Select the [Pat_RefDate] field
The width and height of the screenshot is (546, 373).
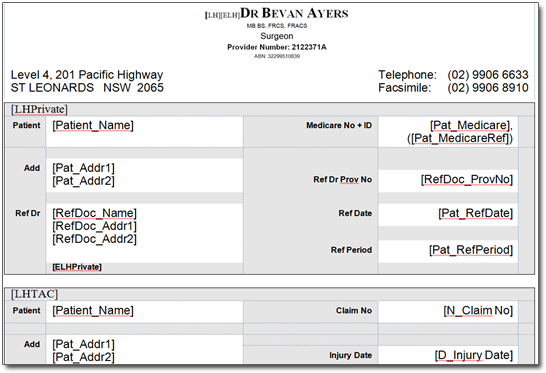click(475, 213)
